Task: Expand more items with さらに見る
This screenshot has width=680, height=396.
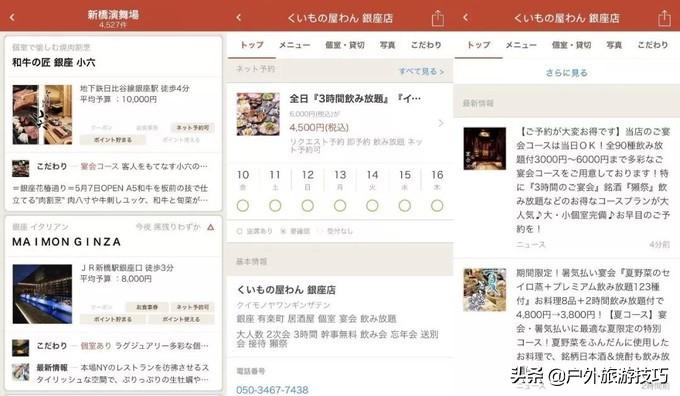Action: 566,73
